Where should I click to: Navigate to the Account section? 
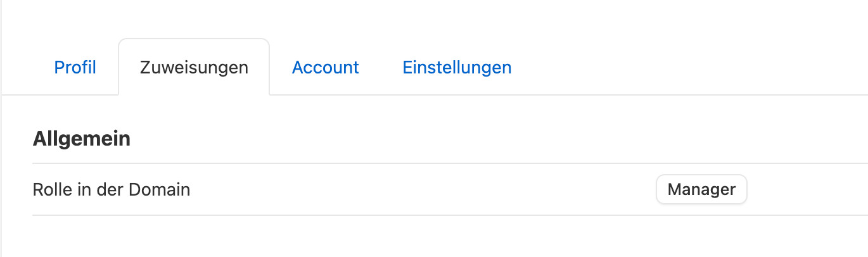[325, 67]
